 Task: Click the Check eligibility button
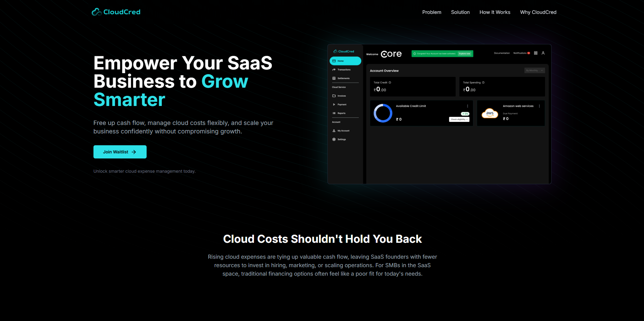[x=459, y=119]
